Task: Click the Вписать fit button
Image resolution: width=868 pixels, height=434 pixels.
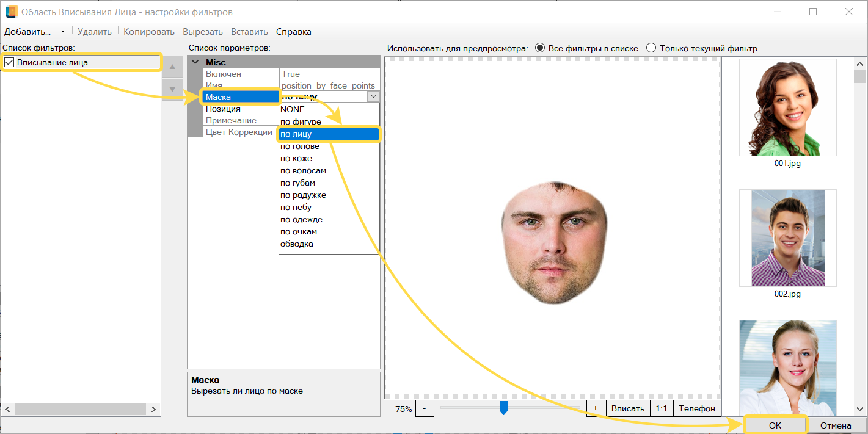Action: [x=627, y=408]
